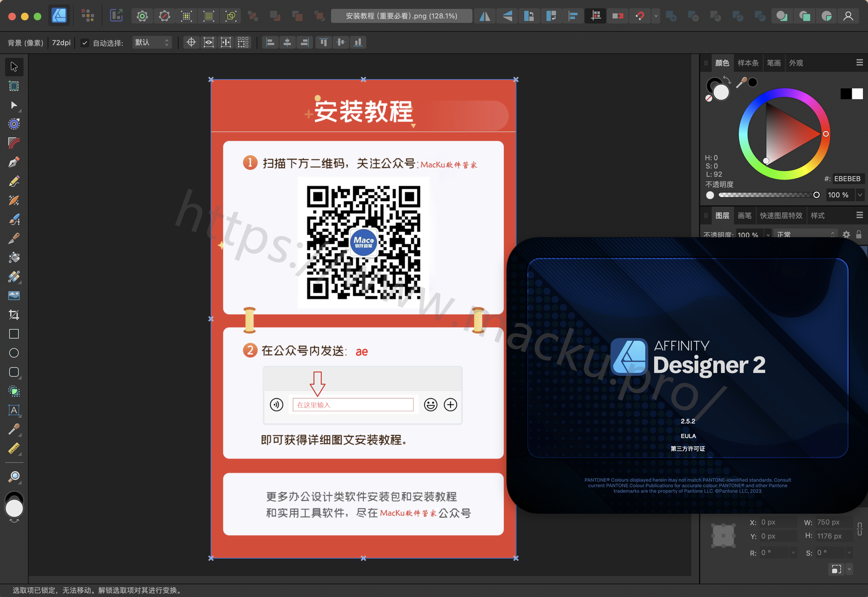
Task: Select the Corner tool
Action: point(14,143)
